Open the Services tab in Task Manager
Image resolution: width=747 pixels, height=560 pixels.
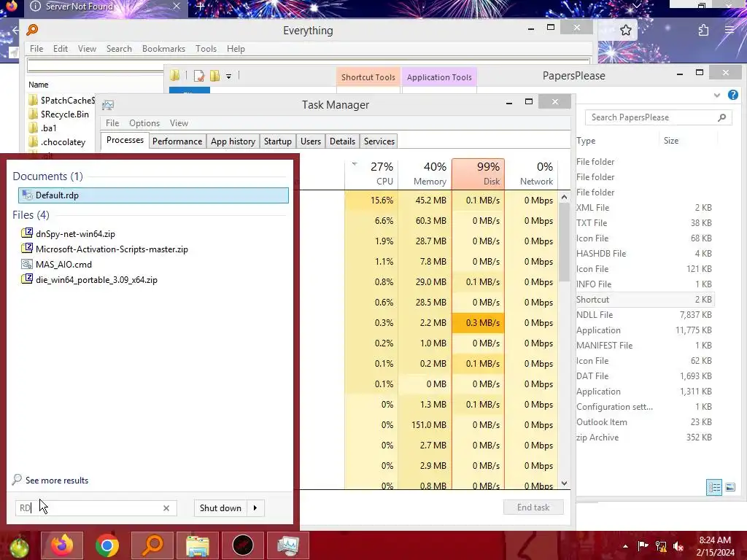pos(379,141)
